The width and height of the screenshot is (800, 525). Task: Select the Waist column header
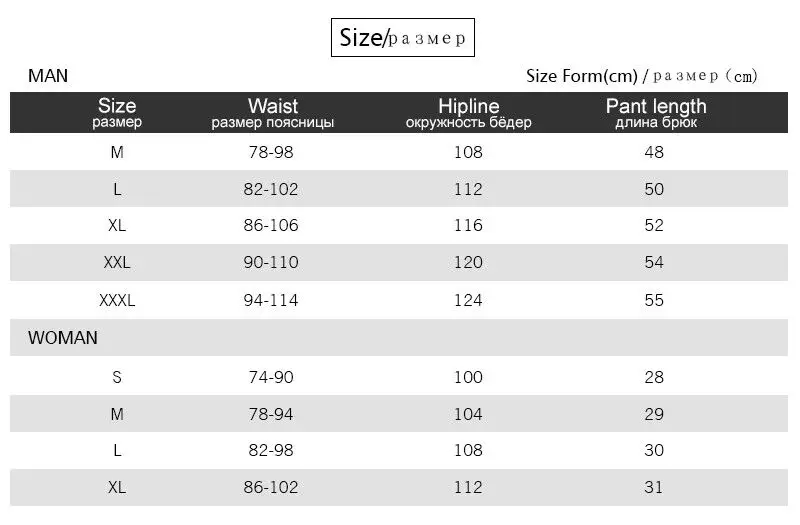coord(273,113)
